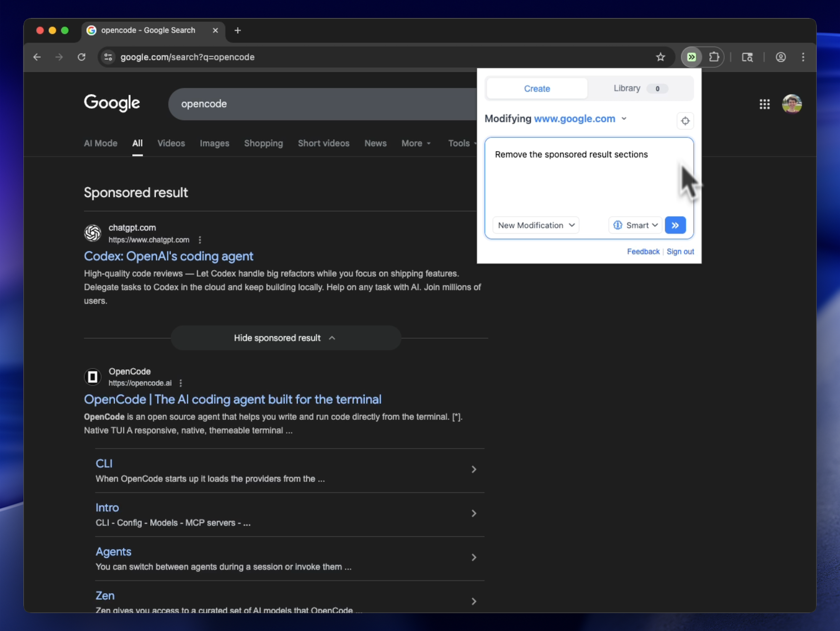The height and width of the screenshot is (631, 840).
Task: Click the globe icon in the Smart selector
Action: (x=618, y=225)
